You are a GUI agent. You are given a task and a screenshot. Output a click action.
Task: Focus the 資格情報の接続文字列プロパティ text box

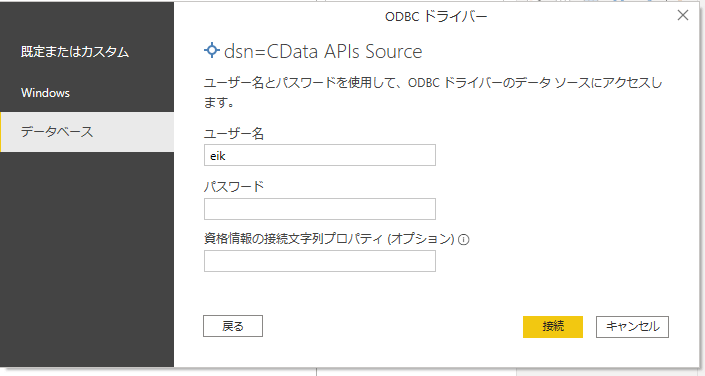click(320, 261)
